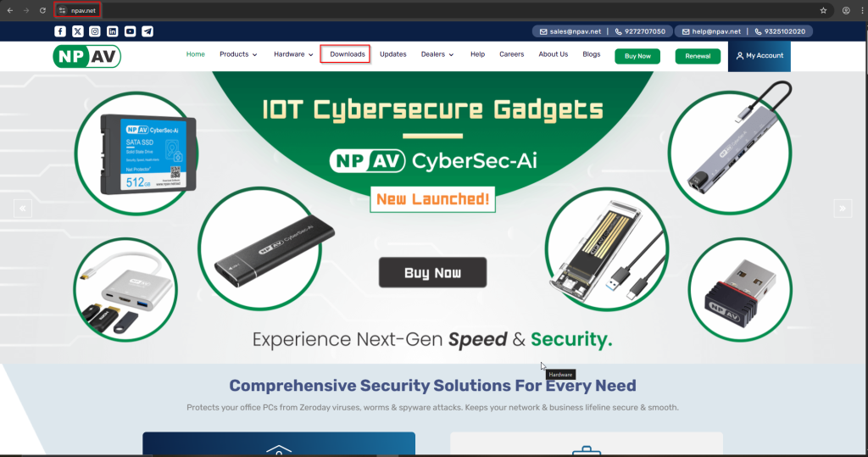Open the YouTube social icon
This screenshot has width=868, height=457.
[130, 31]
